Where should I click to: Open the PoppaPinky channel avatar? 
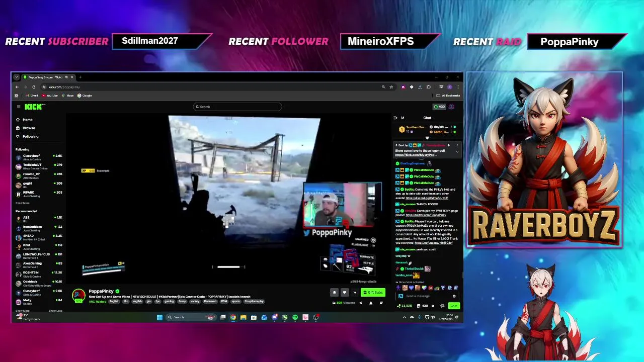pyautogui.click(x=79, y=295)
